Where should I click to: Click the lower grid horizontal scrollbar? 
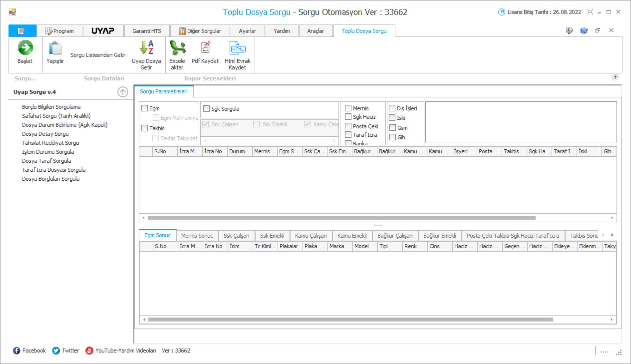[351, 319]
